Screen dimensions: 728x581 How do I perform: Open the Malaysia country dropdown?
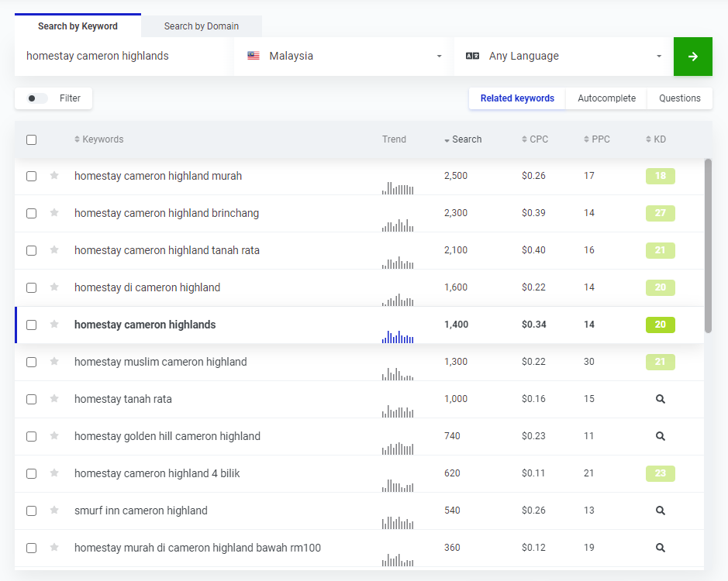343,57
